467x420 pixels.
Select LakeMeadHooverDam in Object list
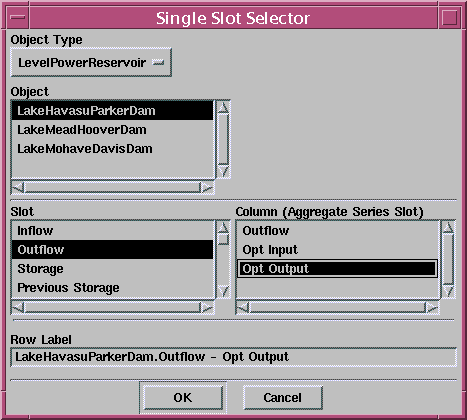pos(112,130)
